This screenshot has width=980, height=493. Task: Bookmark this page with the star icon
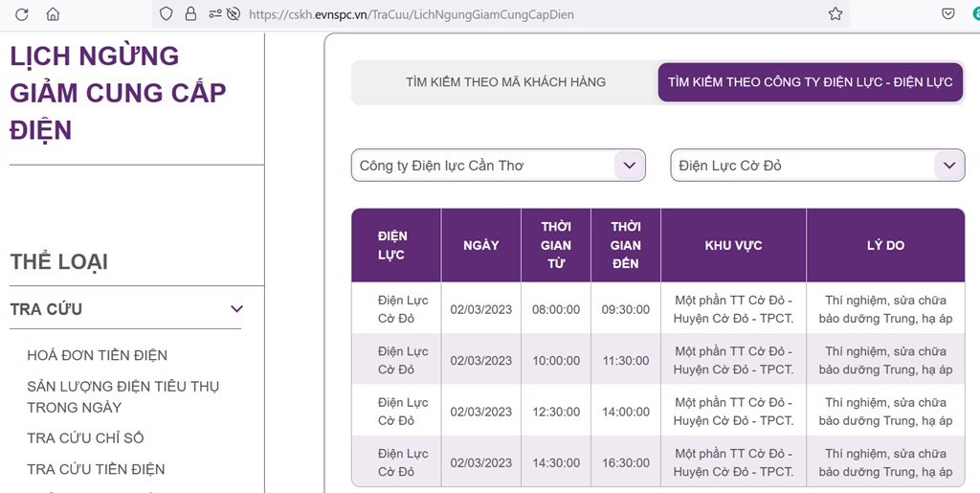click(x=835, y=14)
